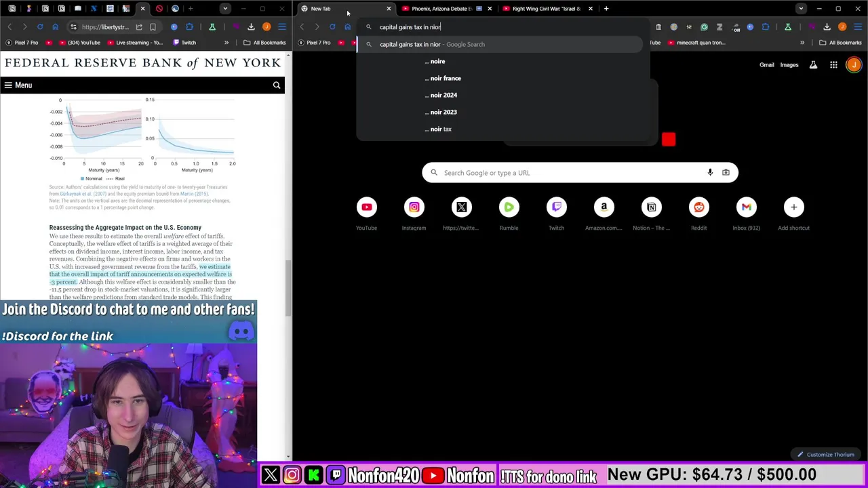Open site settings icon beside libertystreet URL
The image size is (868, 488).
[x=73, y=26]
